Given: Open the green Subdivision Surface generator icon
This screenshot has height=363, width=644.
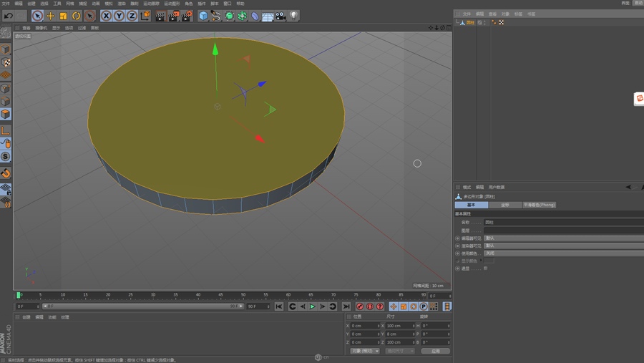Looking at the screenshot, I should click(229, 16).
